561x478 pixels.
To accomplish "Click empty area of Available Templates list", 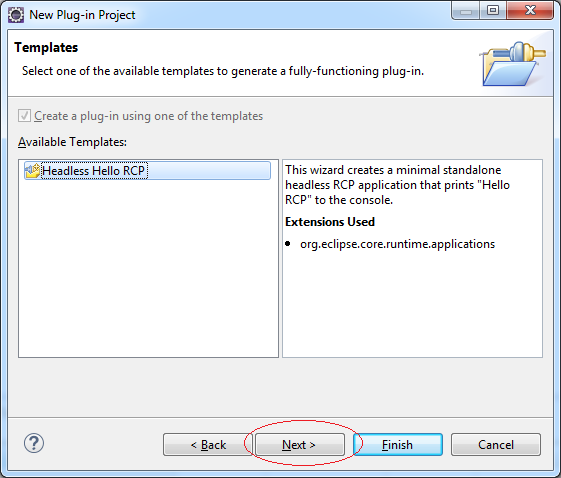I will 148,268.
